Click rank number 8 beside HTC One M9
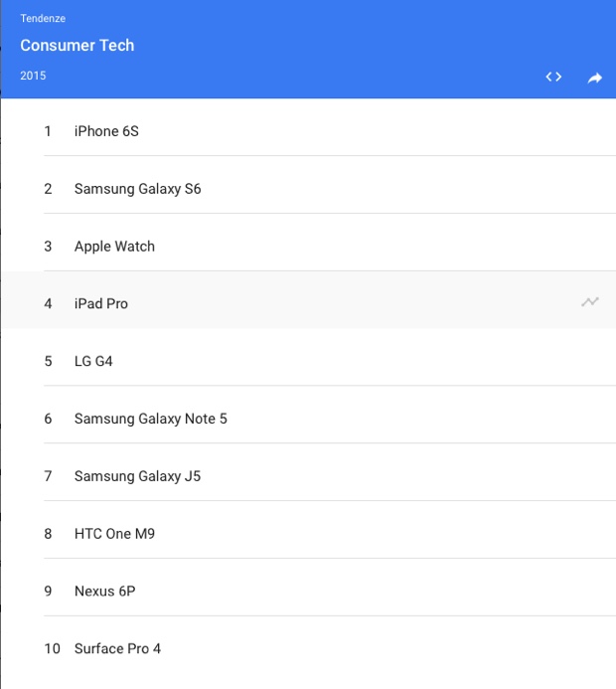Image resolution: width=616 pixels, height=689 pixels. [x=48, y=534]
